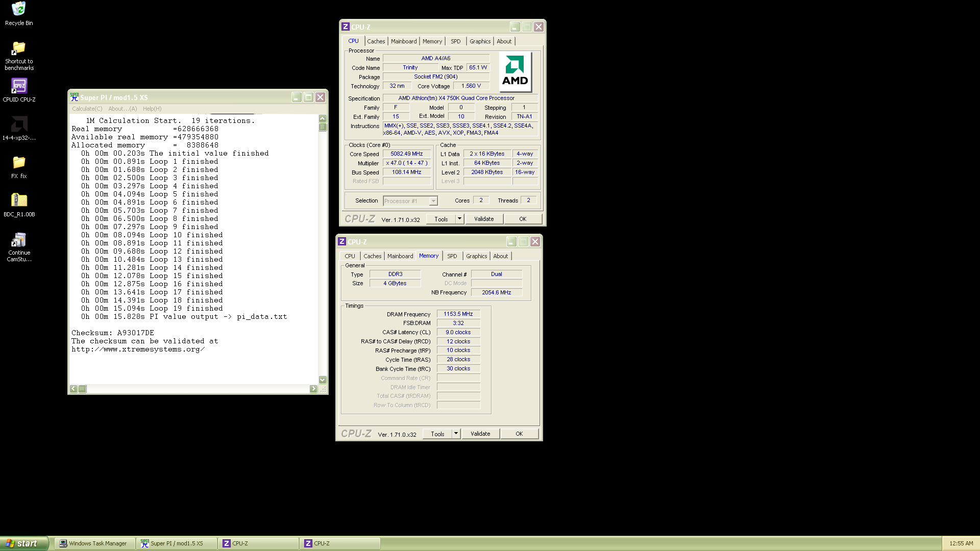Open About...(A) menu in Super PI
Image resolution: width=980 pixels, height=551 pixels.
[122, 109]
